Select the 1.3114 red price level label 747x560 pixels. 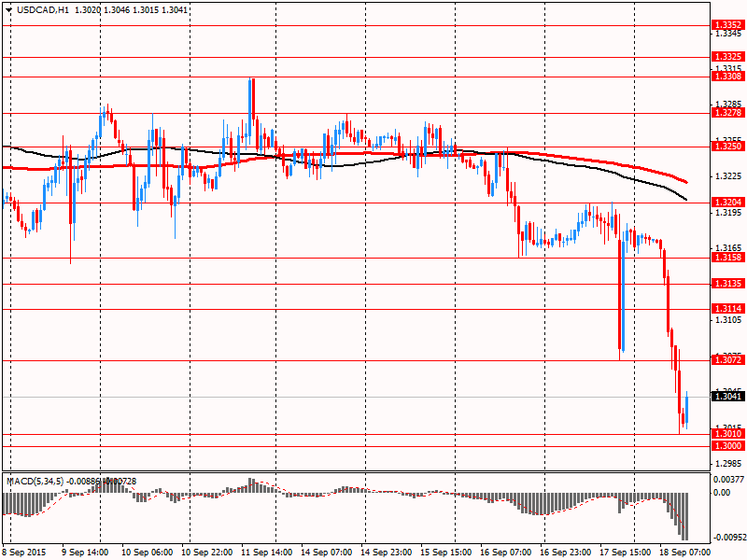[728, 309]
